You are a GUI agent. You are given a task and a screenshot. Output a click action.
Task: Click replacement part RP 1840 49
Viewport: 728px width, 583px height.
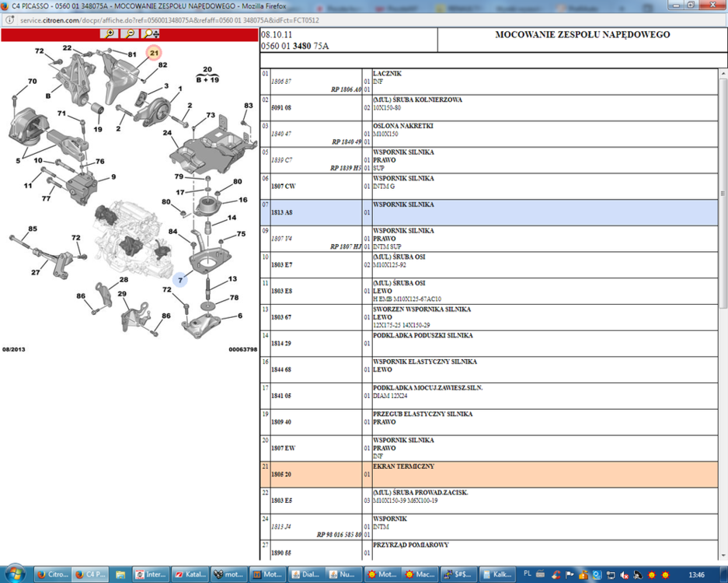[x=347, y=141]
